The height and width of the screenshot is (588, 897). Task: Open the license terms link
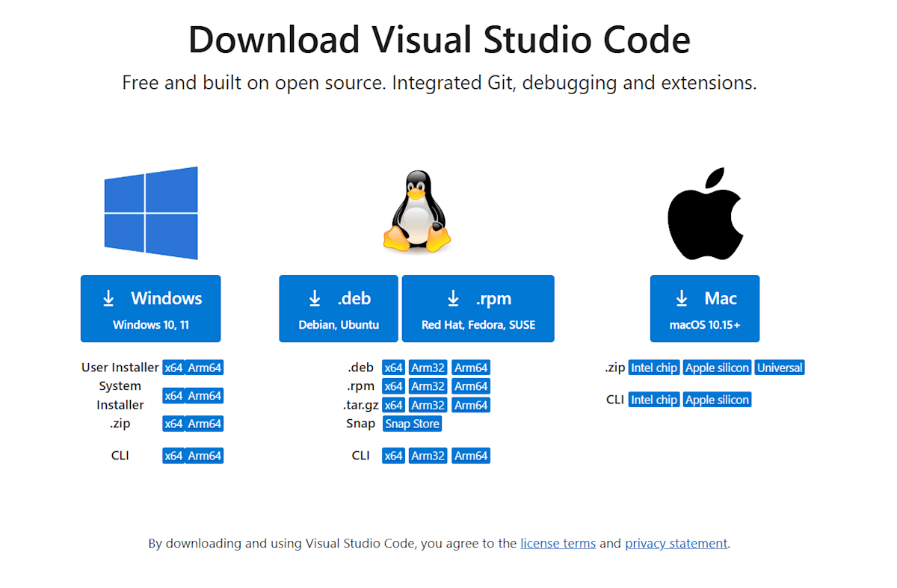[x=558, y=543]
